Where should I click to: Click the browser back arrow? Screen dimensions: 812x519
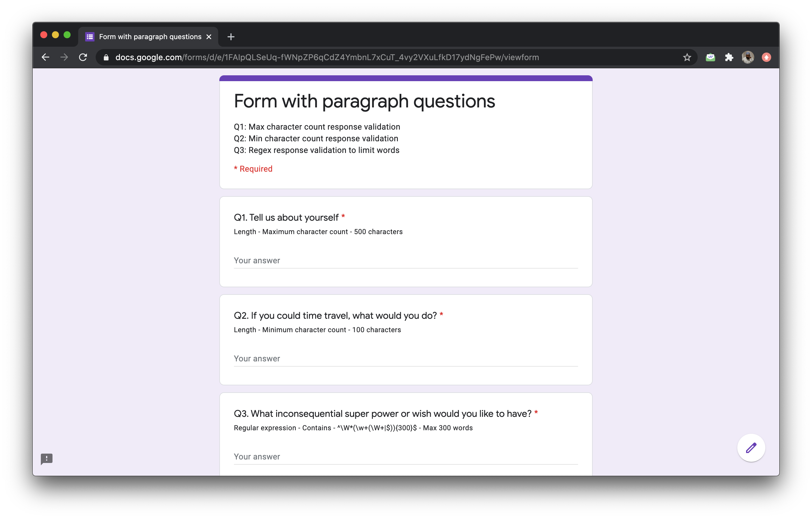pyautogui.click(x=45, y=58)
